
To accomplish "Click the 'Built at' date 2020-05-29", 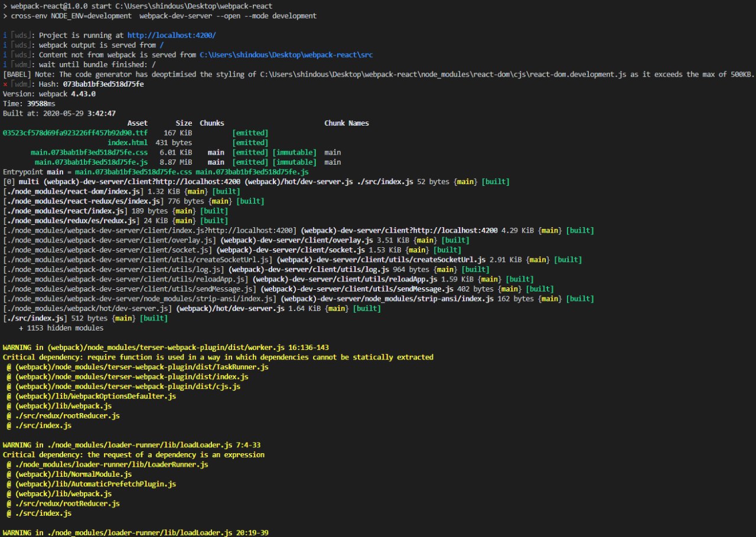I will (x=63, y=113).
